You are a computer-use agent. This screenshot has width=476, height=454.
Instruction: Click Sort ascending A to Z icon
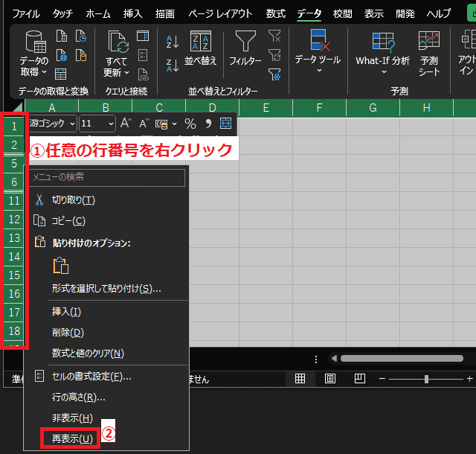(x=173, y=42)
